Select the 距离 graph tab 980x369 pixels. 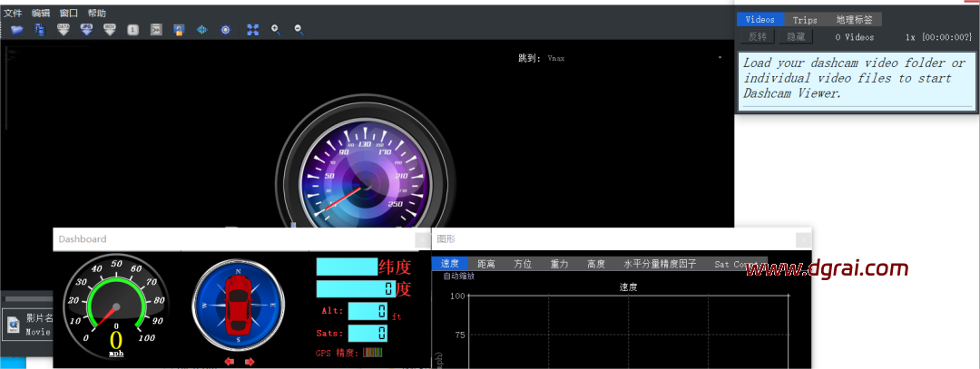pyautogui.click(x=486, y=265)
